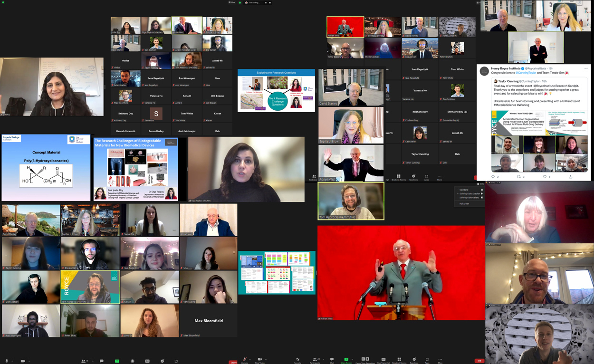Toggle the Unmute microphone button

pos(245,360)
